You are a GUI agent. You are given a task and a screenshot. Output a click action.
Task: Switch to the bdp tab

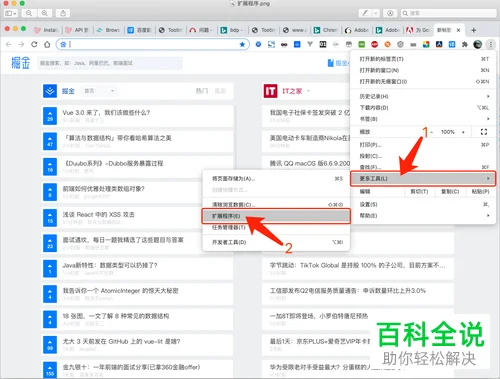point(231,30)
